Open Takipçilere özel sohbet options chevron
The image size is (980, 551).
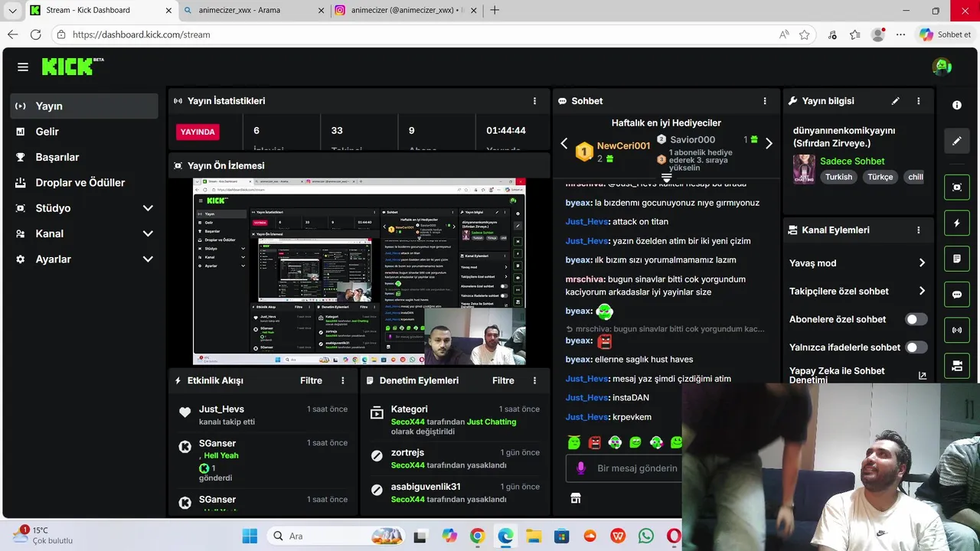(922, 291)
